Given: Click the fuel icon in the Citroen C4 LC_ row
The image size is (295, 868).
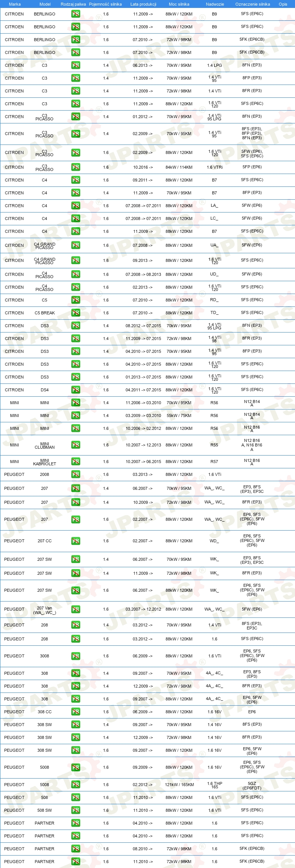Looking at the screenshot, I should 75,219.
